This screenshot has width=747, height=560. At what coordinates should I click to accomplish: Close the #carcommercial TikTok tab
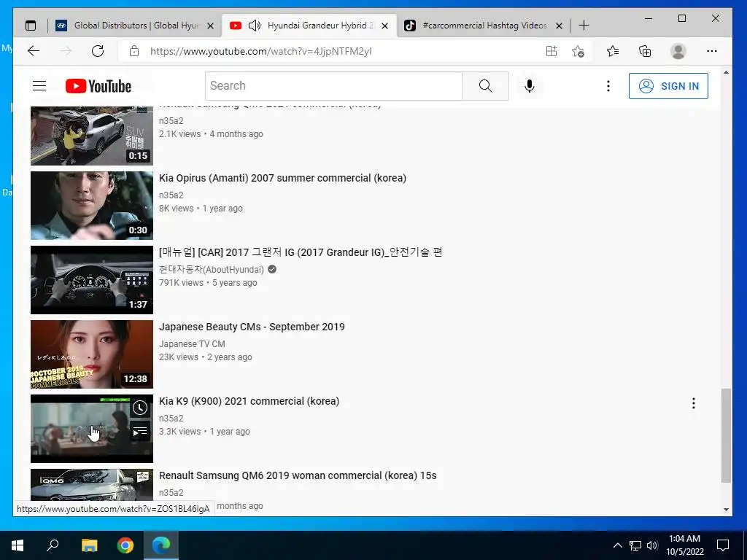[560, 26]
